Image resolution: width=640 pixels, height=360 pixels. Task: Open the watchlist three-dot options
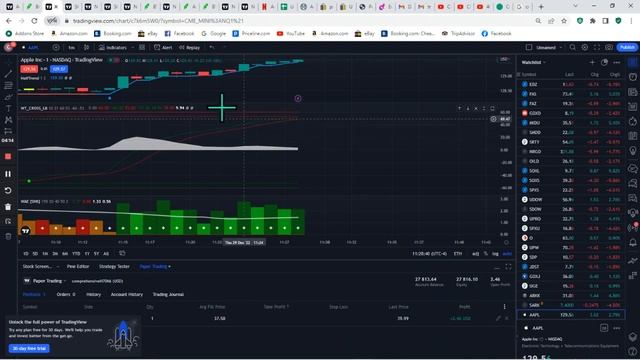click(617, 62)
